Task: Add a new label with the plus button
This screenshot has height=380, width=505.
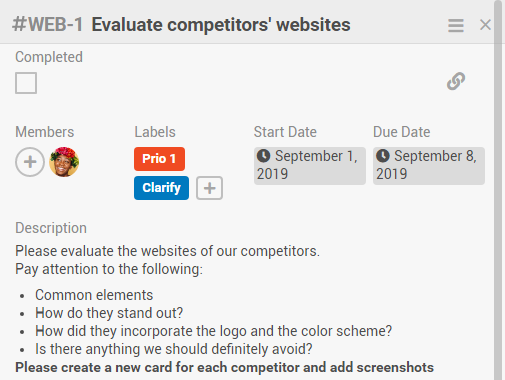Action: (209, 188)
